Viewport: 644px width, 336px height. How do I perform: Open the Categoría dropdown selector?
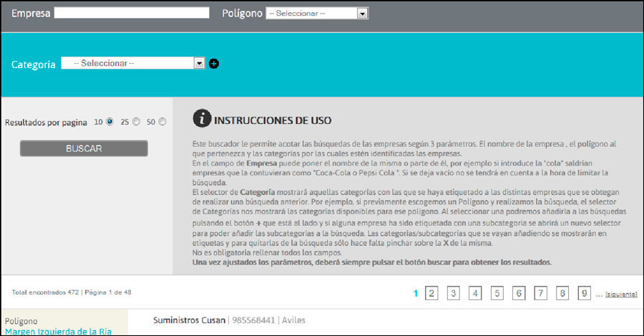(133, 63)
